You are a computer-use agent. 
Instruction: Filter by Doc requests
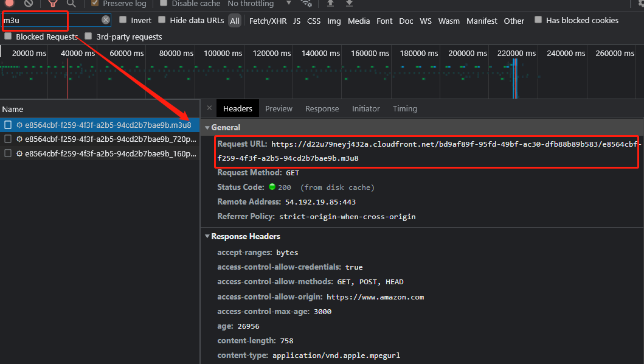tap(406, 21)
